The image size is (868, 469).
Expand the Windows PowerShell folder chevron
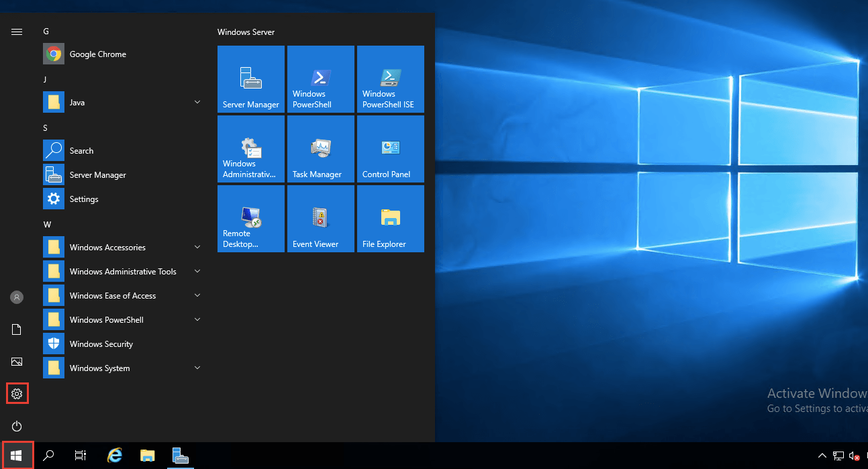197,319
